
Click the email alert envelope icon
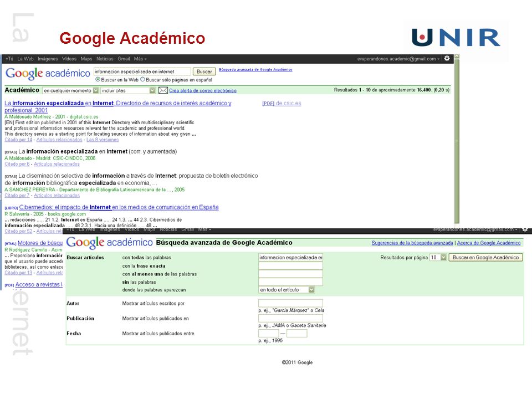(163, 90)
